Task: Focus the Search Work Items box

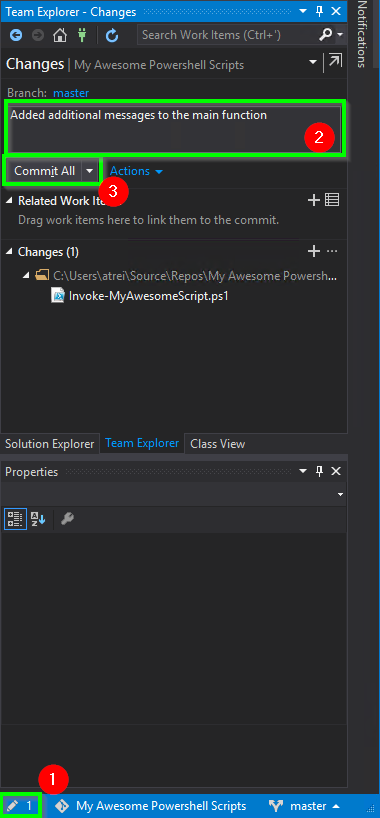Action: coord(228,35)
